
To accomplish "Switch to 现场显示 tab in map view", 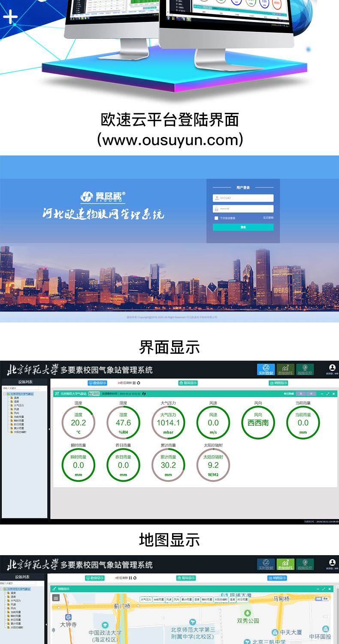I will [186, 578].
